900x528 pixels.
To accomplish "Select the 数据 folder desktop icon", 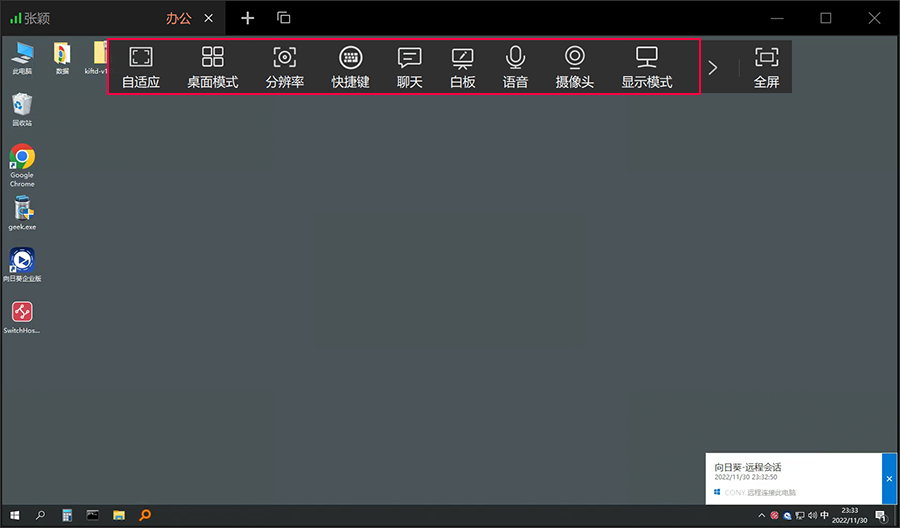I will pos(62,58).
